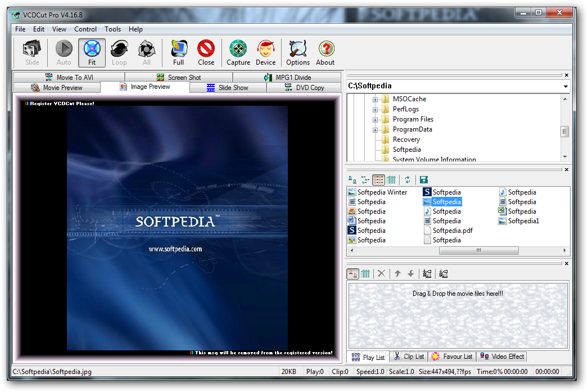The image size is (588, 392).
Task: Toggle play list icon view button
Action: (353, 274)
